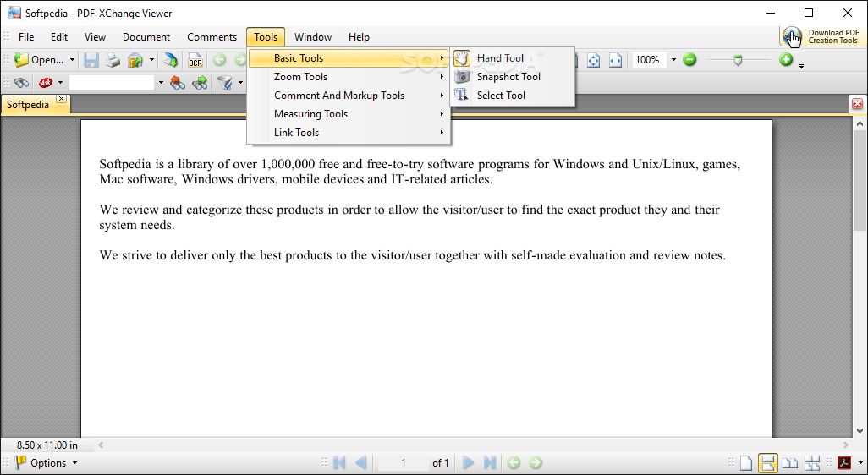Click the find next binoculars icon
868x475 pixels.
(200, 83)
